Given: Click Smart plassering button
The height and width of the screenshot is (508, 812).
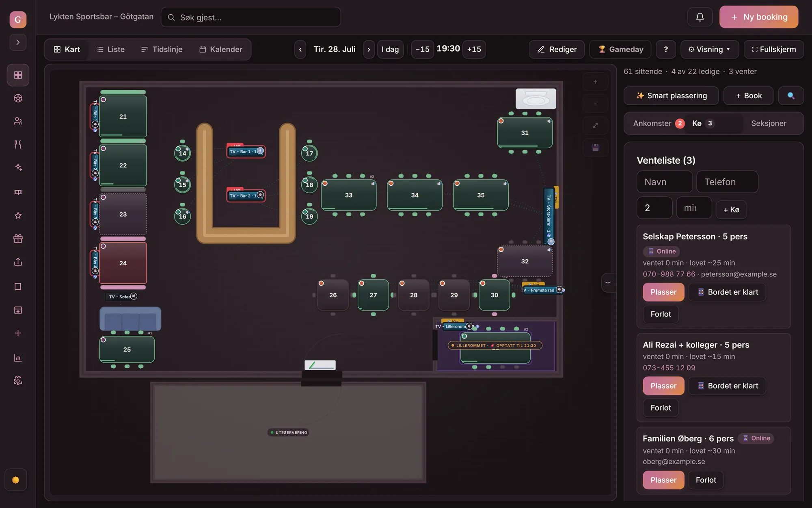Looking at the screenshot, I should (671, 96).
